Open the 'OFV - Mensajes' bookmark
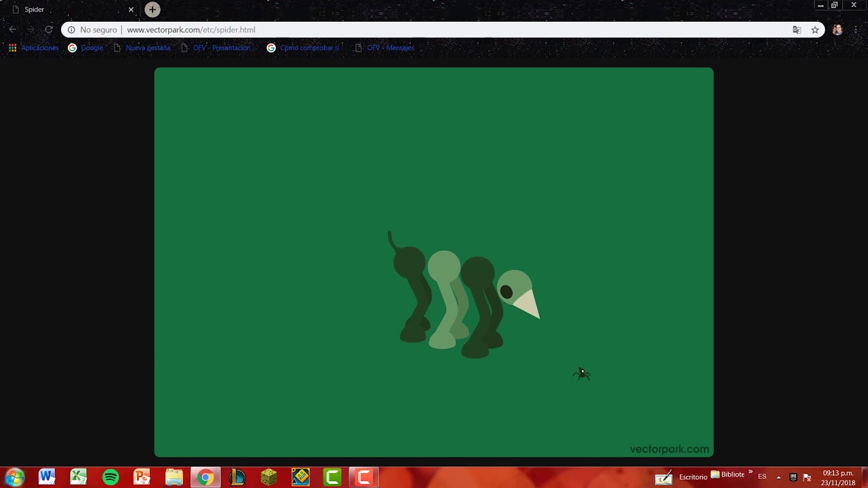The height and width of the screenshot is (488, 868). click(391, 47)
